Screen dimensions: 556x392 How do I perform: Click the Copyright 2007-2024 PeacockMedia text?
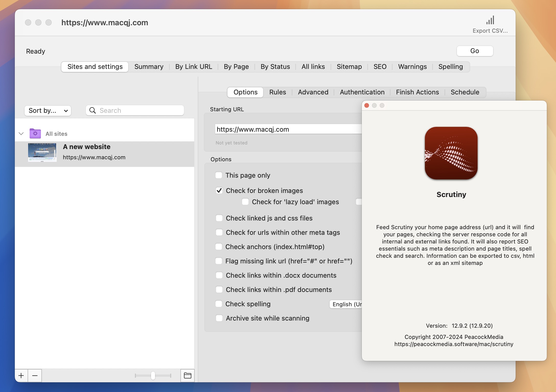tap(454, 337)
